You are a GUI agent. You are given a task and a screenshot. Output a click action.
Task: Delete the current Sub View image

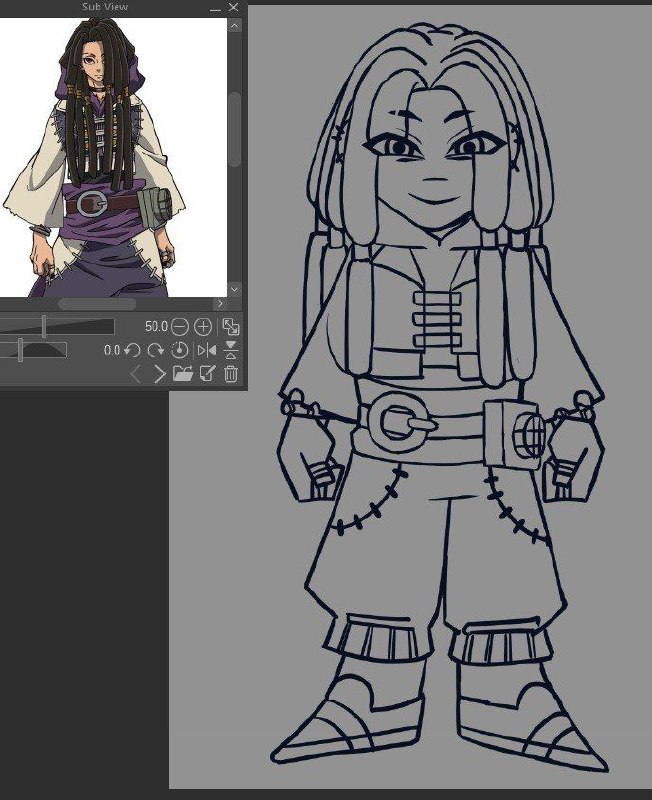[x=231, y=373]
